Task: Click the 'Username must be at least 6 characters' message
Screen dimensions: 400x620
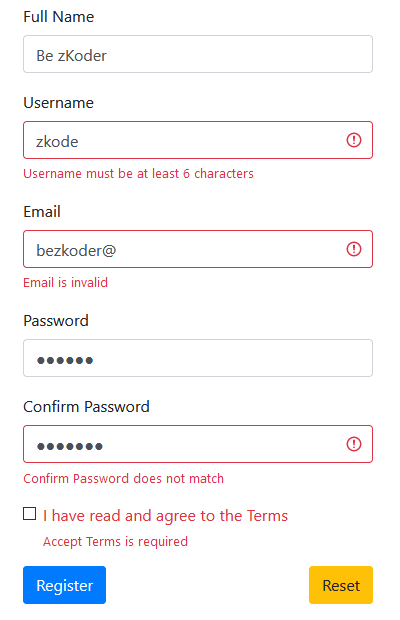Action: click(x=138, y=174)
